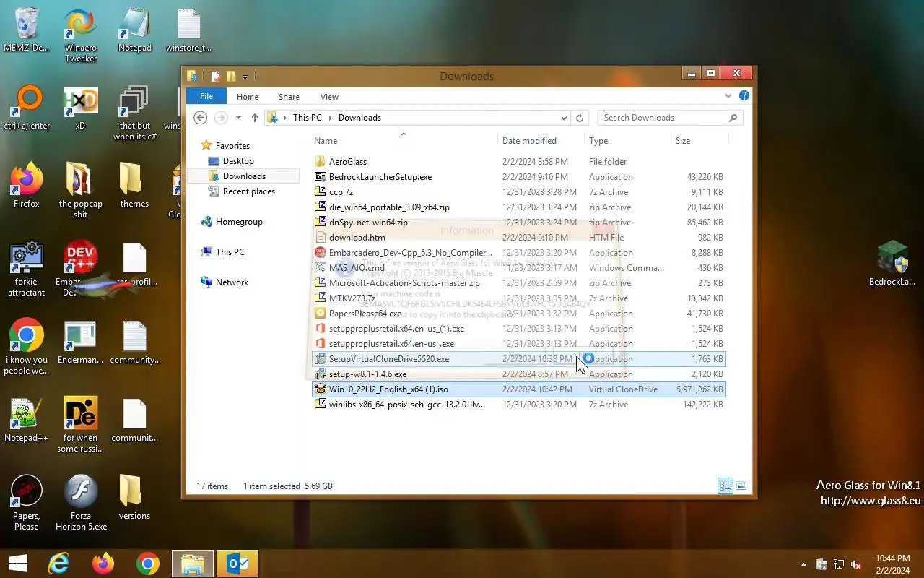Select the HxD hex editor desktop icon
Image resolution: width=924 pixels, height=578 pixels.
(x=80, y=108)
